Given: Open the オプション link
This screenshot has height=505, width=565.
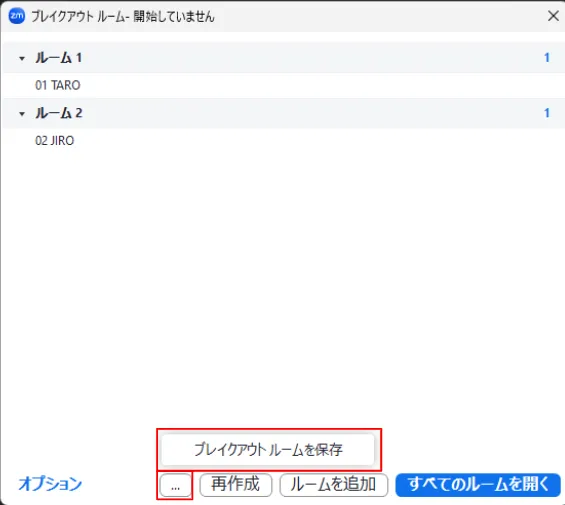Looking at the screenshot, I should pos(50,484).
